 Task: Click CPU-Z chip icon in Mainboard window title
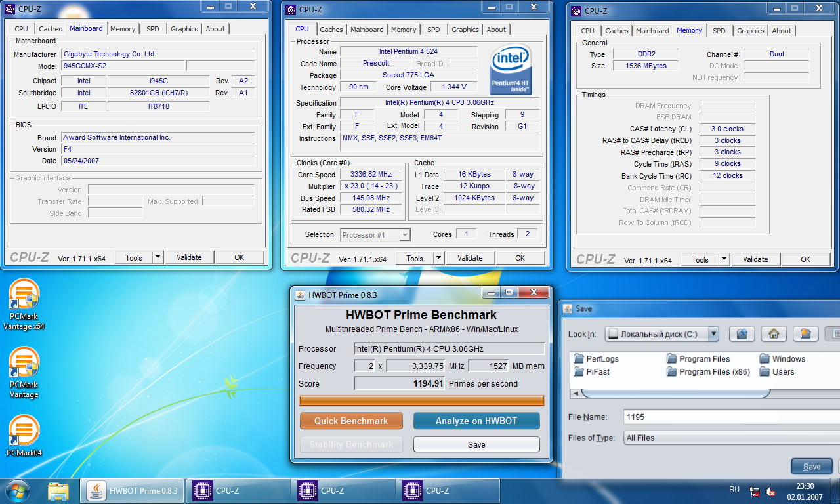(x=10, y=9)
